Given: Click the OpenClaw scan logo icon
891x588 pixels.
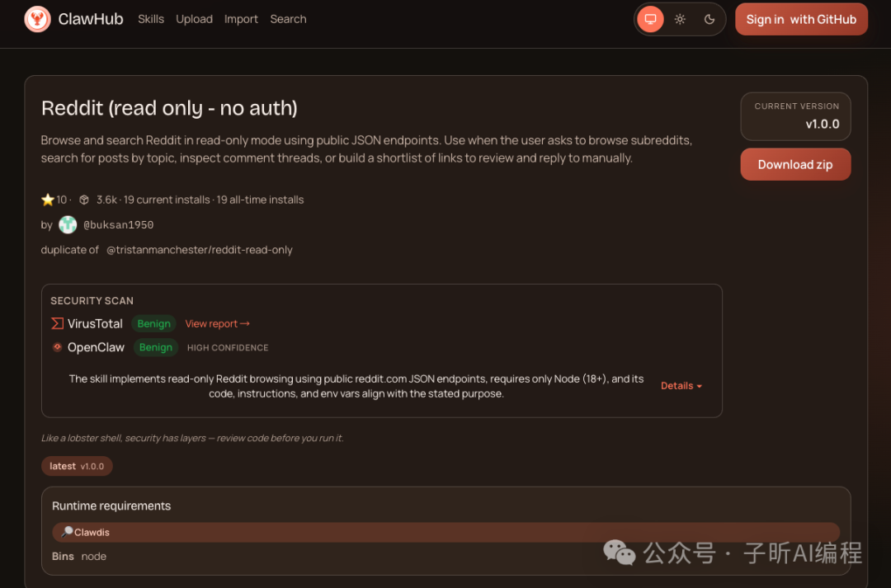Looking at the screenshot, I should 57,347.
